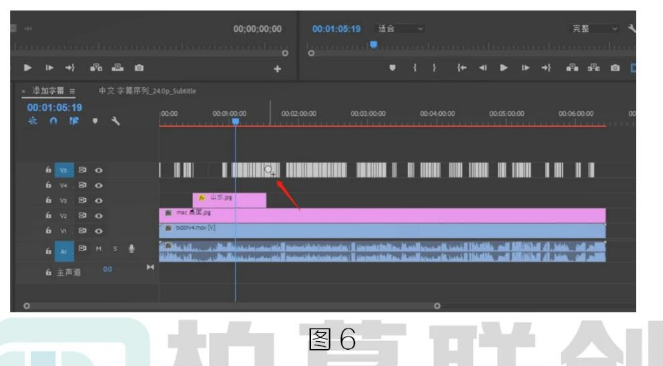Close the 添加字幕 sequence tab
663x366 pixels.
[24, 91]
